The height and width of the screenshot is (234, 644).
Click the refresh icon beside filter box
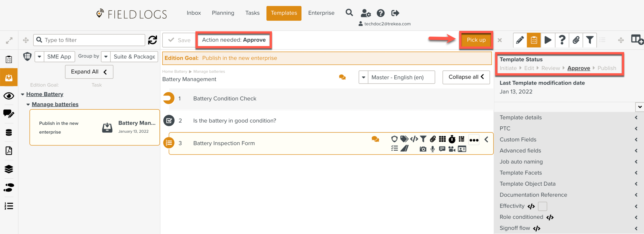point(152,40)
